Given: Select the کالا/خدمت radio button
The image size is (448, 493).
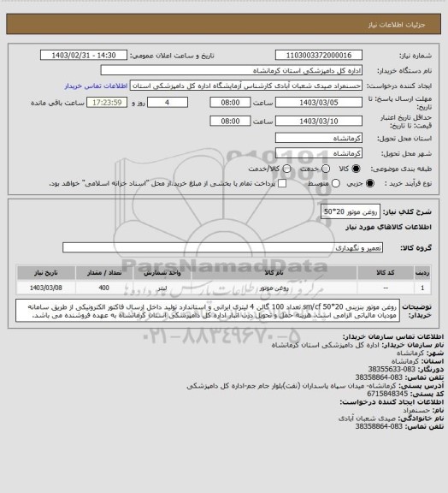Looking at the screenshot, I should coord(286,169).
